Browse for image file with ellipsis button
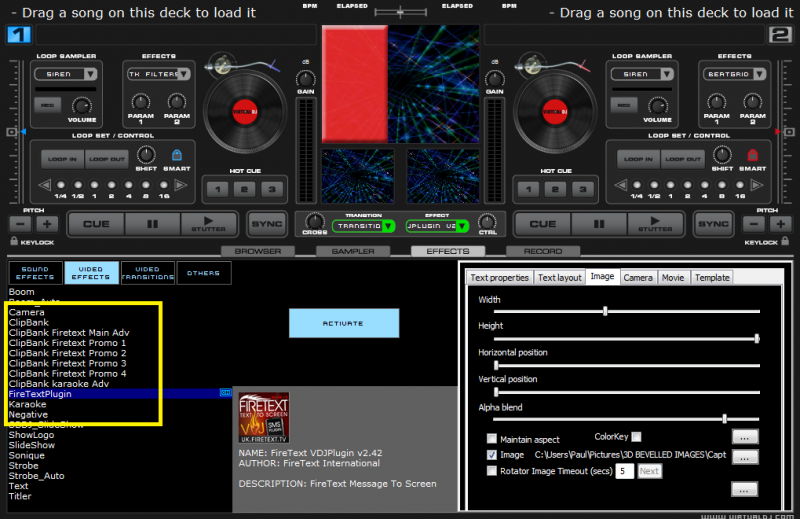 745,457
